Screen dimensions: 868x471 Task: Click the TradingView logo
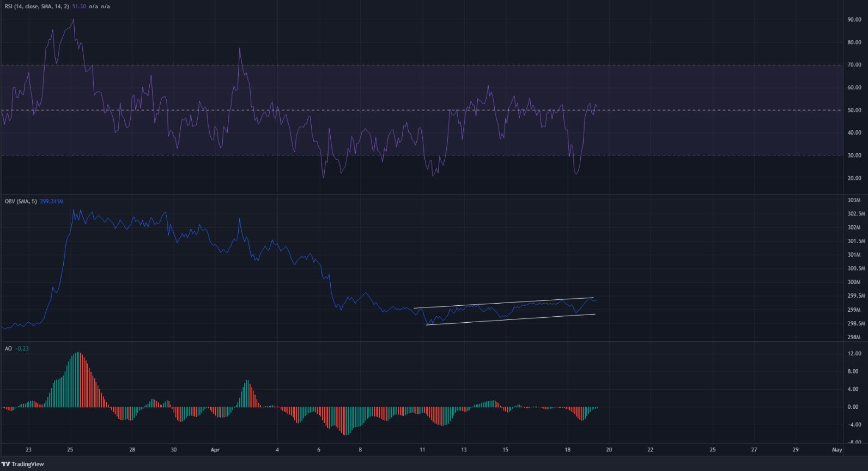point(22,464)
